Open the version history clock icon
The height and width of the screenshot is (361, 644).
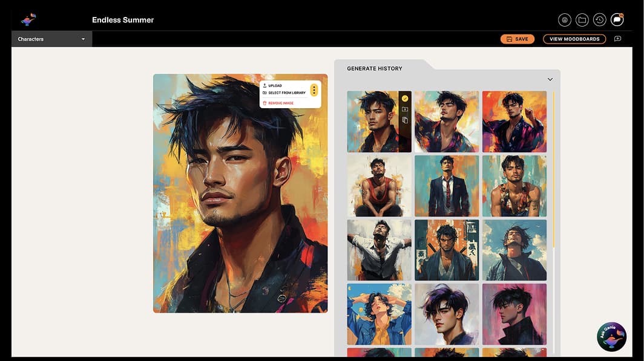[x=600, y=20]
